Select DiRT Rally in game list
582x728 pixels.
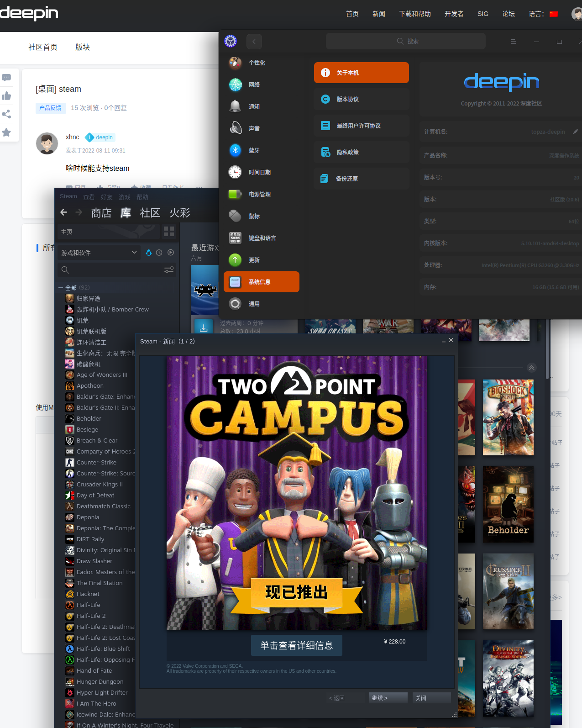click(90, 539)
